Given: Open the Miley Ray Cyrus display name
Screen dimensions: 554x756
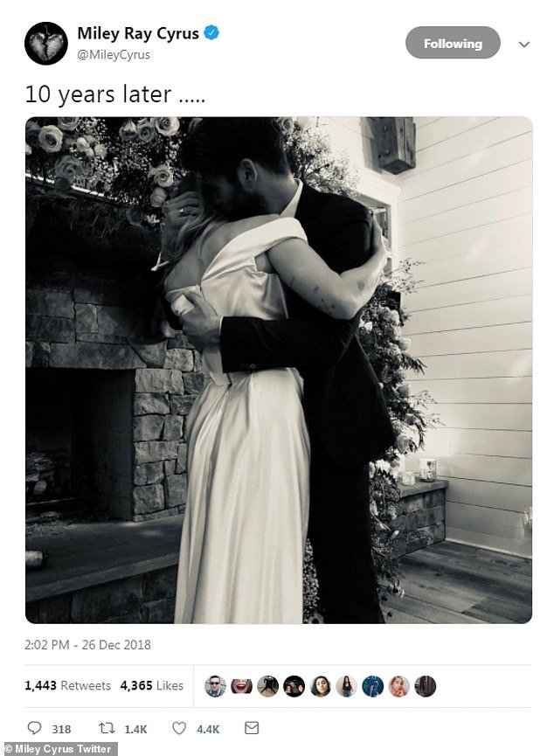Looking at the screenshot, I should 138,34.
